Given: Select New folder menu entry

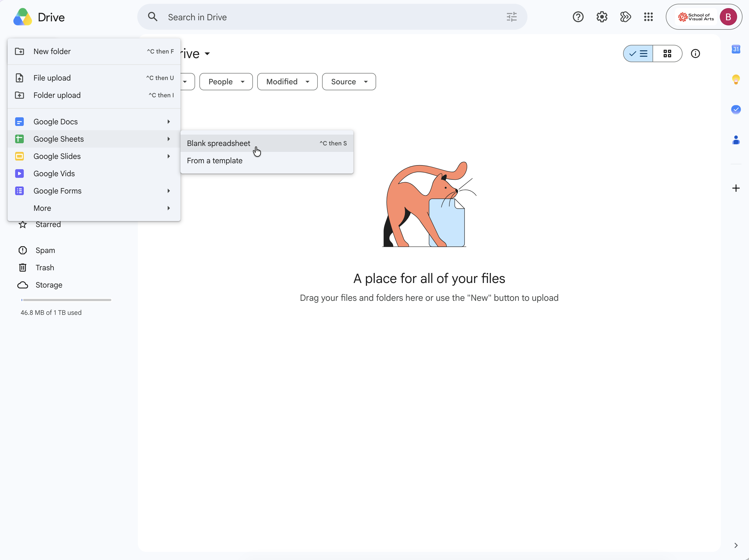Looking at the screenshot, I should 94,52.
